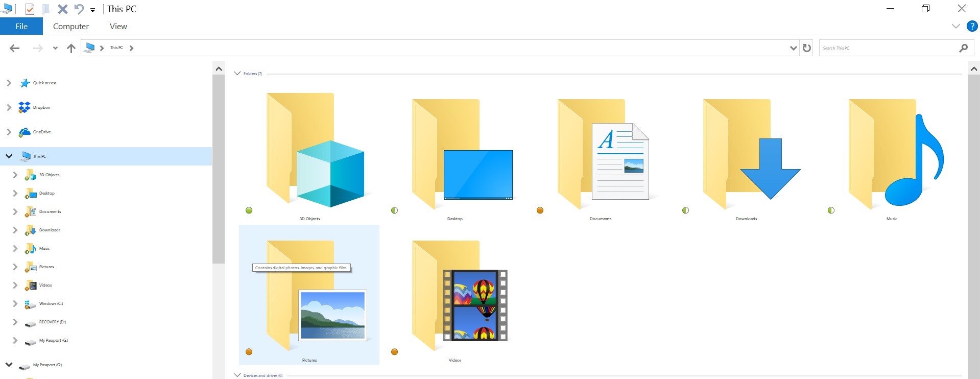This screenshot has width=980, height=379.
Task: Open the Recent locations dropdown arrow
Action: (55, 48)
